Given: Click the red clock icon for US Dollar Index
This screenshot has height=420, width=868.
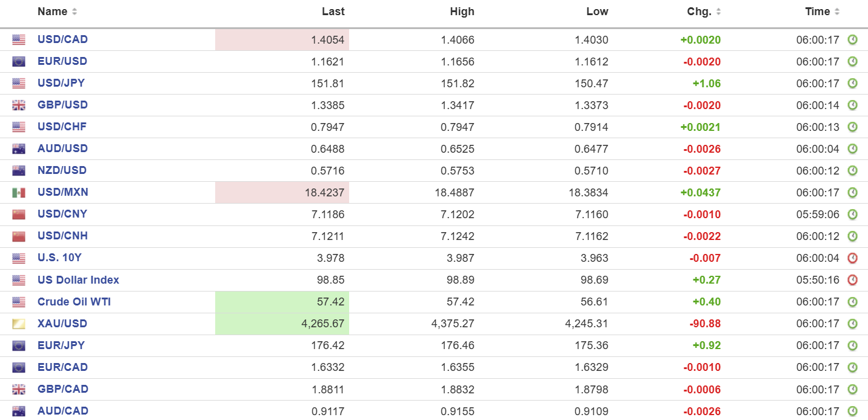Looking at the screenshot, I should (x=852, y=280).
